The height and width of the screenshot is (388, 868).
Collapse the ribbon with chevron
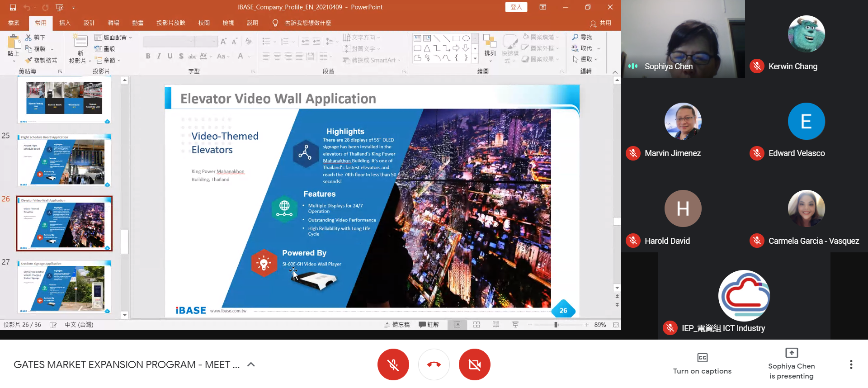tap(615, 72)
